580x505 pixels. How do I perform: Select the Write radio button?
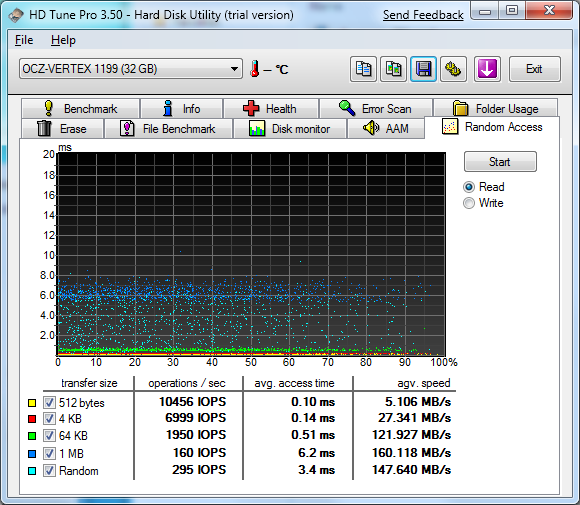(469, 203)
